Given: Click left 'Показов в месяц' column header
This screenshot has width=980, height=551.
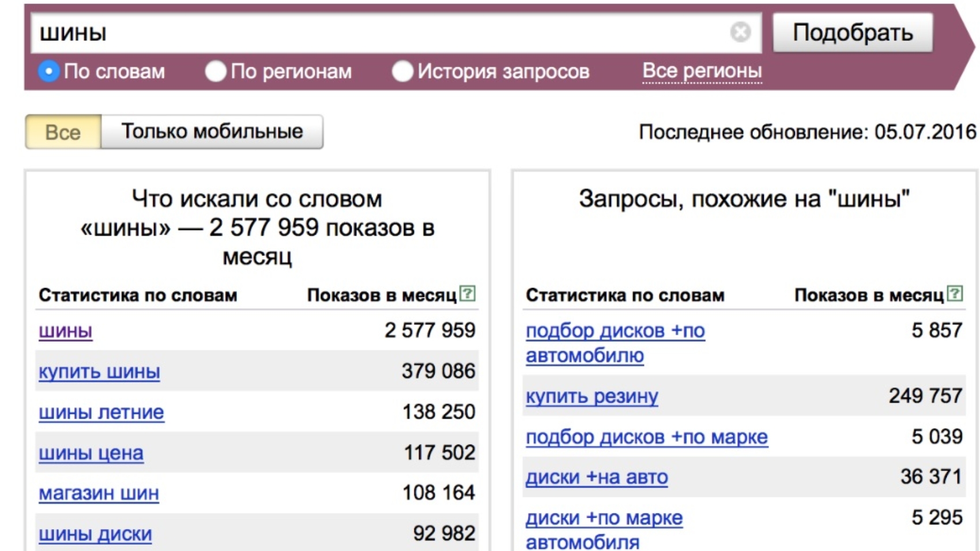Looking at the screenshot, I should [382, 295].
